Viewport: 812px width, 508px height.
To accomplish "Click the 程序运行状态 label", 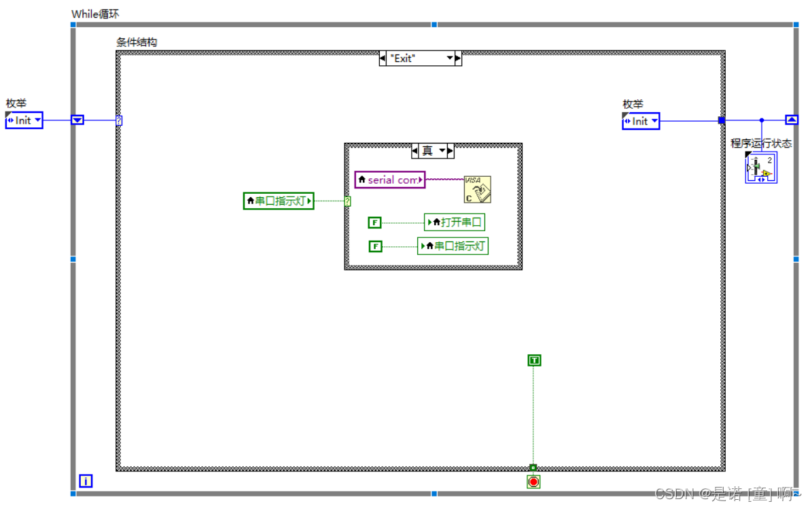I will pyautogui.click(x=761, y=143).
